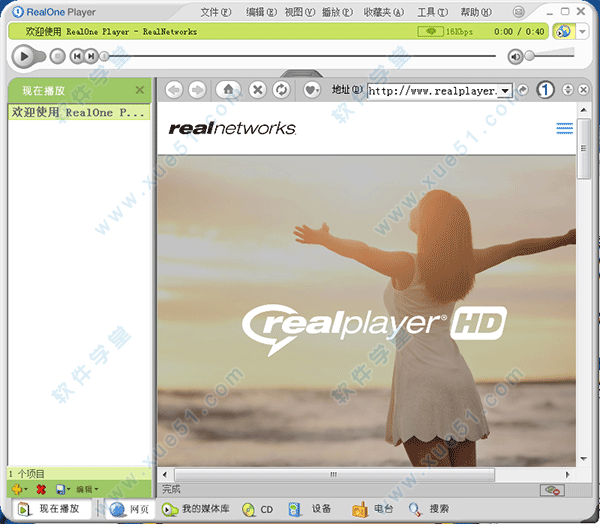Image resolution: width=600 pixels, height=524 pixels.
Task: Click the horizontal scrollbar thumb
Action: pyautogui.click(x=334, y=475)
